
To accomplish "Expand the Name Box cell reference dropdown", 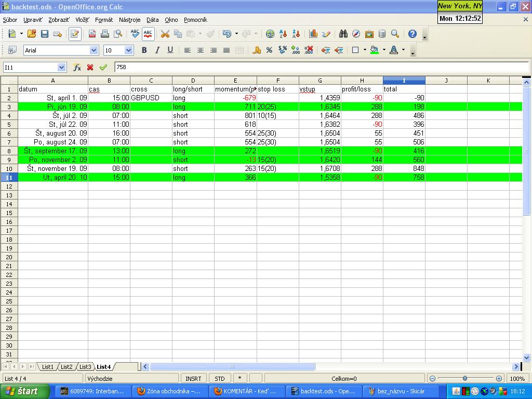I will 62,67.
